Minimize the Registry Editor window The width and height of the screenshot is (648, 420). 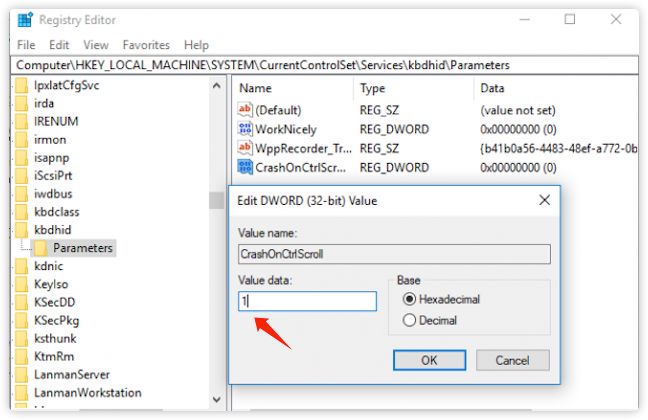(524, 19)
